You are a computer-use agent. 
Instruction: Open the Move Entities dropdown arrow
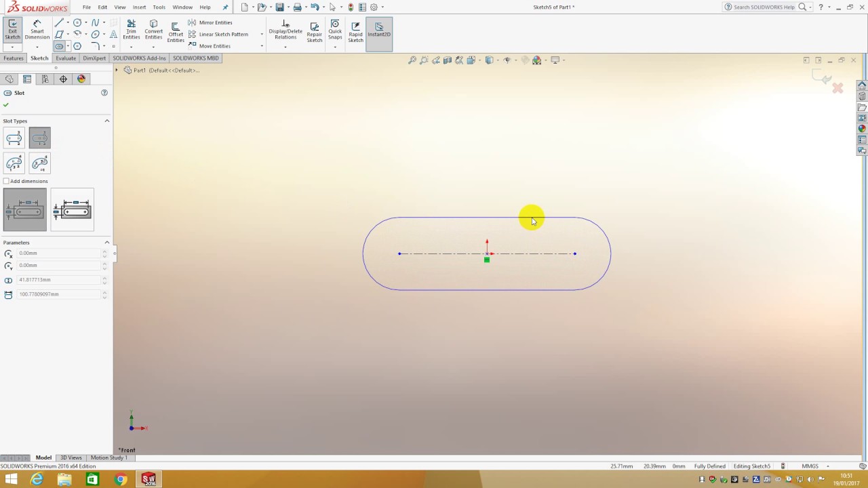tap(262, 45)
